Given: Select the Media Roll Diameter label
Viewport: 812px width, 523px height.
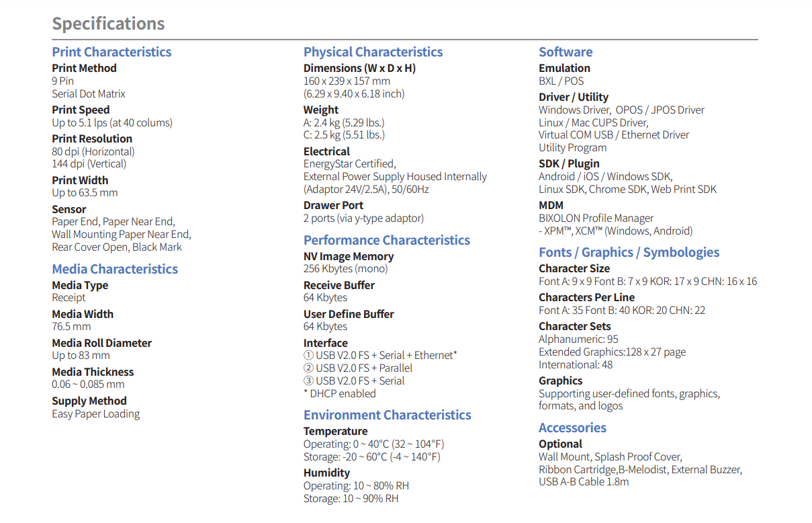Looking at the screenshot, I should point(101,343).
